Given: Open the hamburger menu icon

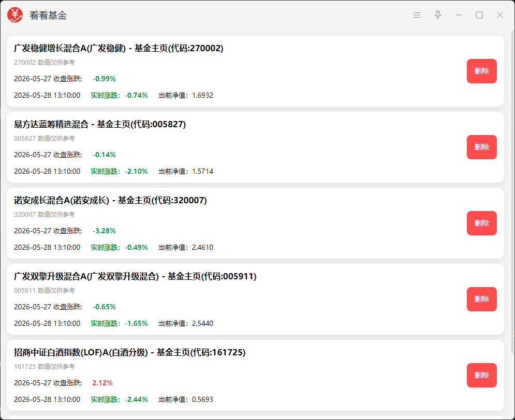Looking at the screenshot, I should [x=417, y=15].
